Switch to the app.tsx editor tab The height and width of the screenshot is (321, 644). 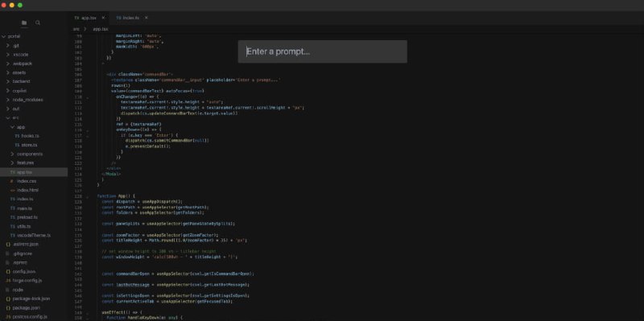(x=85, y=18)
